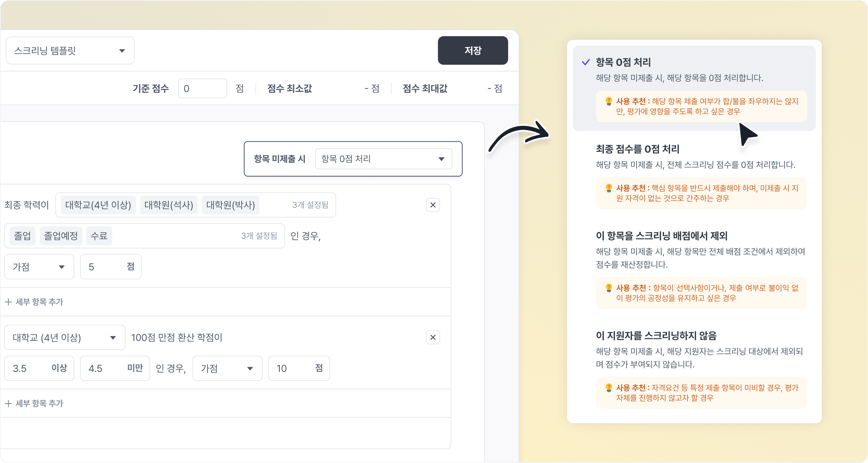
Task: Click the plus icon under the 학점 section
Action: coord(8,403)
